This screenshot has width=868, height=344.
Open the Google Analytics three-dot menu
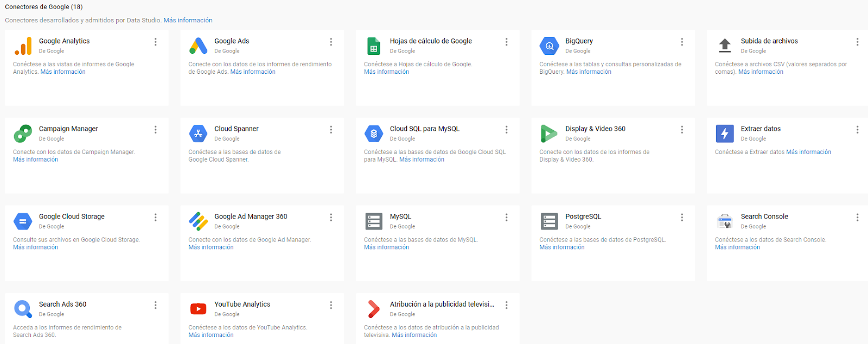(156, 42)
